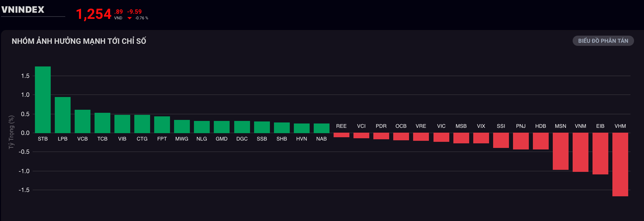Click the red SSI bar
This screenshot has height=221, width=644.
pyautogui.click(x=501, y=140)
